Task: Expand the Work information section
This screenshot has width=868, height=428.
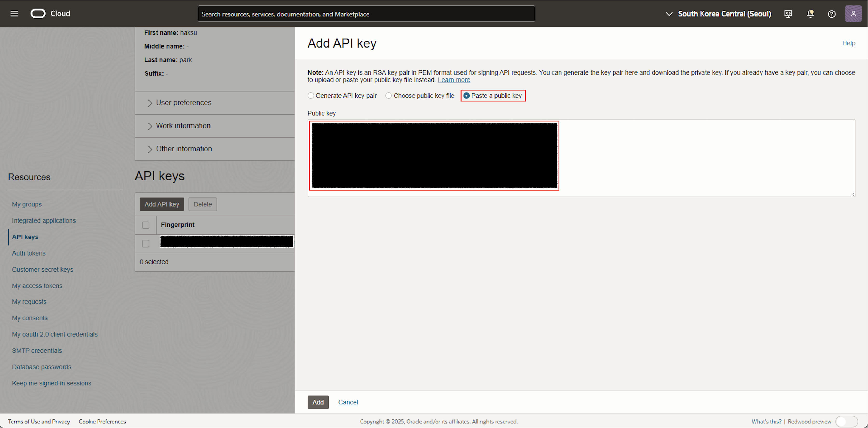Action: (x=183, y=126)
